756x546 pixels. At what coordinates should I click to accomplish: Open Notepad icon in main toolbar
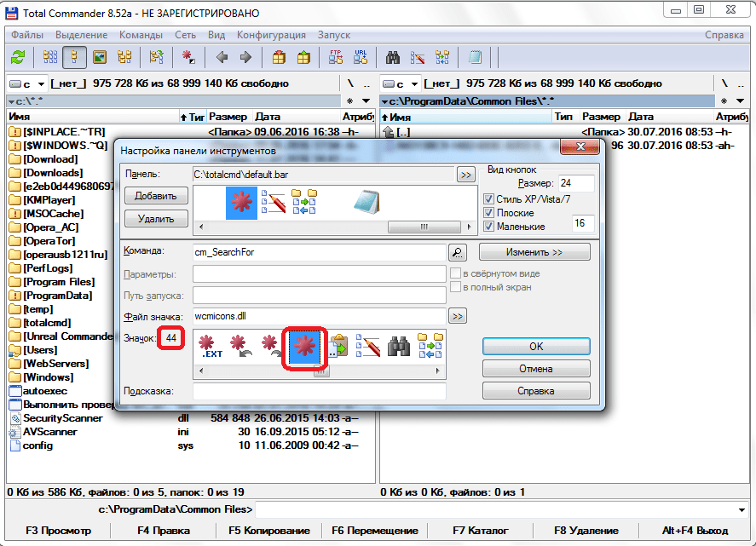tap(475, 57)
